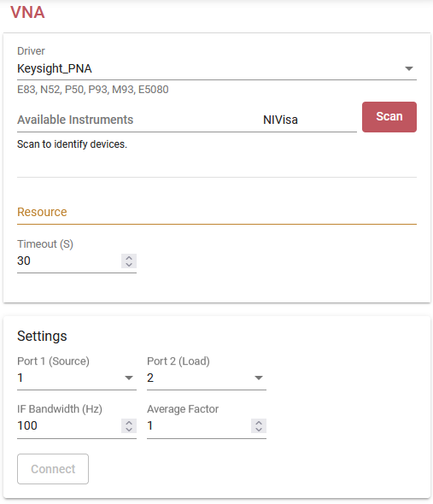Click the VNA page heading
The height and width of the screenshot is (504, 433).
[x=27, y=13]
